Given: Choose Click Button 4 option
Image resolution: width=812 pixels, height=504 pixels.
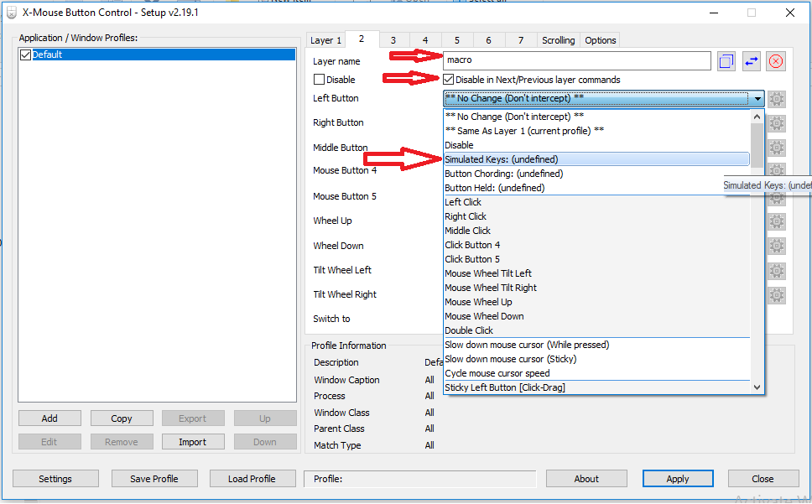Looking at the screenshot, I should click(596, 245).
